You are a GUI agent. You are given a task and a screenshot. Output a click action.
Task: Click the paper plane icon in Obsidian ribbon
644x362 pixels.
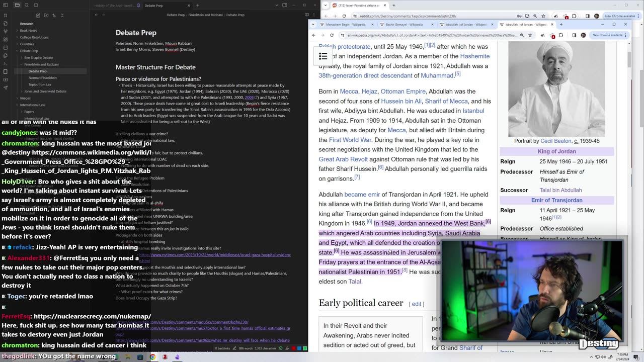pos(5,87)
